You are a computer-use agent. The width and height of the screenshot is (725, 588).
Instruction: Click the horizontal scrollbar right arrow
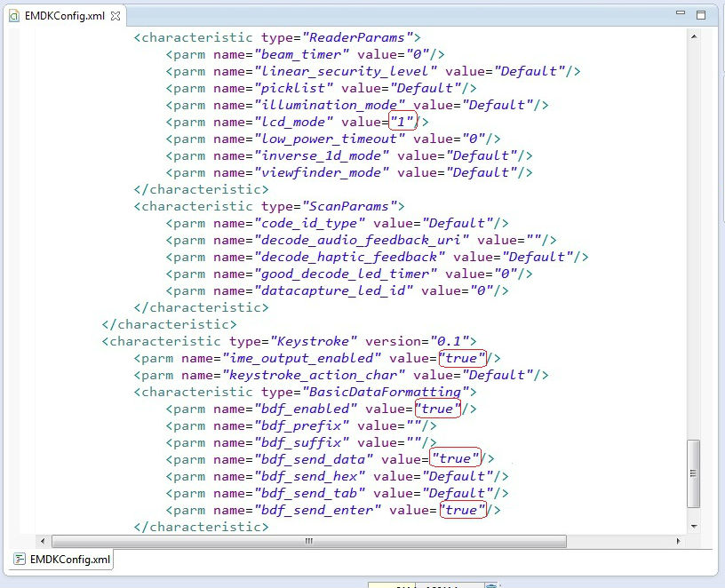680,540
